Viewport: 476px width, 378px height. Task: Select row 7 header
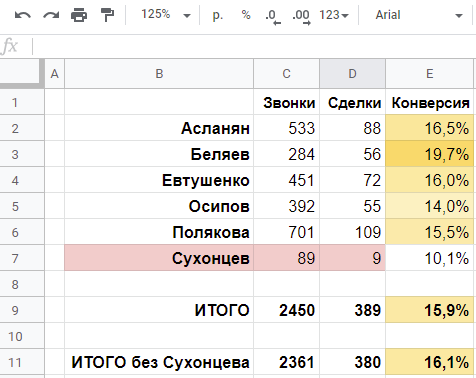tap(22, 258)
